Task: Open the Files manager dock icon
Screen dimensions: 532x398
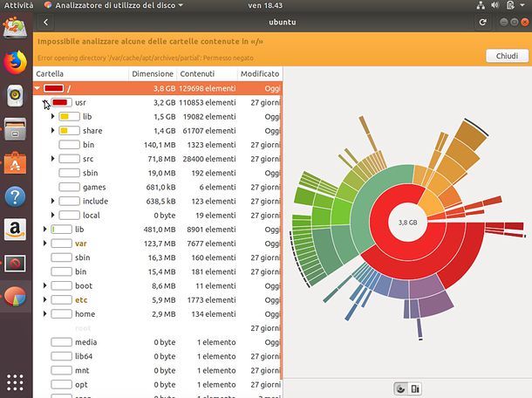Action: click(x=15, y=129)
